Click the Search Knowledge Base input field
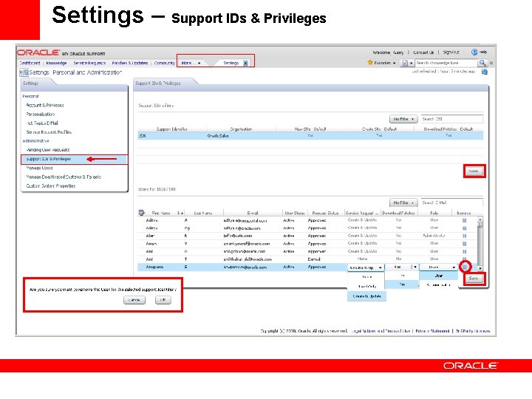 (446, 63)
